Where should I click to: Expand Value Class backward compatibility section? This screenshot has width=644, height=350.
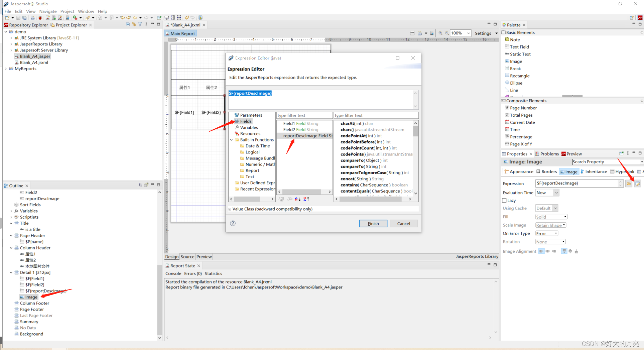(230, 209)
